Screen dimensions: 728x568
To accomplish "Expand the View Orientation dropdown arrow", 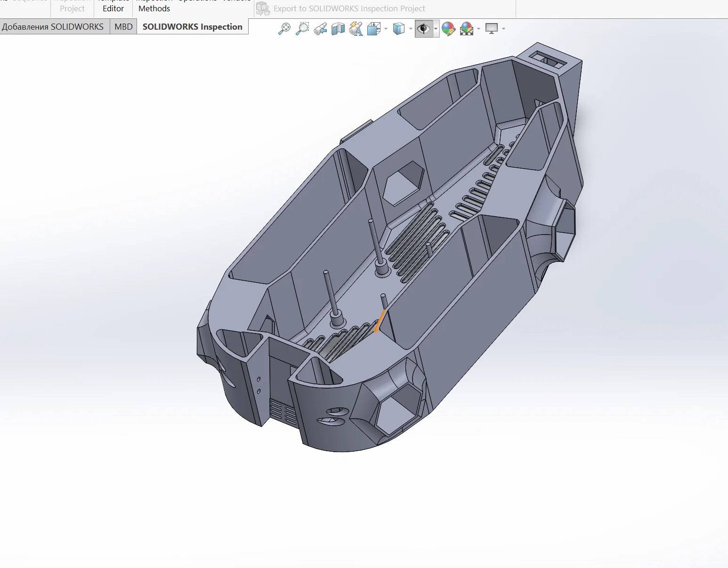I will 386,29.
